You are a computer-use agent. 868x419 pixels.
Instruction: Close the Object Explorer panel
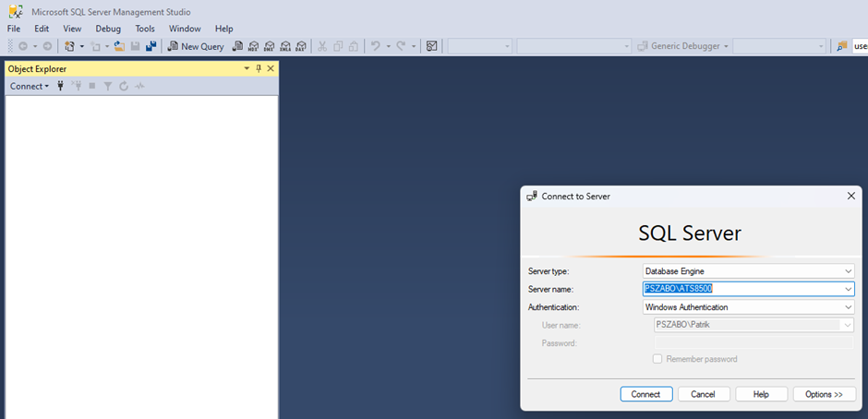[x=271, y=68]
